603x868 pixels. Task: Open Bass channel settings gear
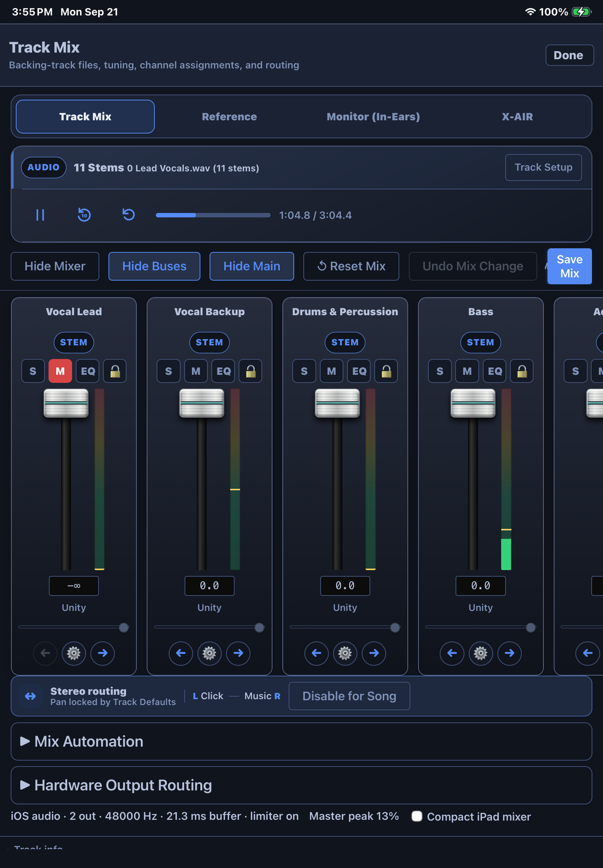pos(481,653)
